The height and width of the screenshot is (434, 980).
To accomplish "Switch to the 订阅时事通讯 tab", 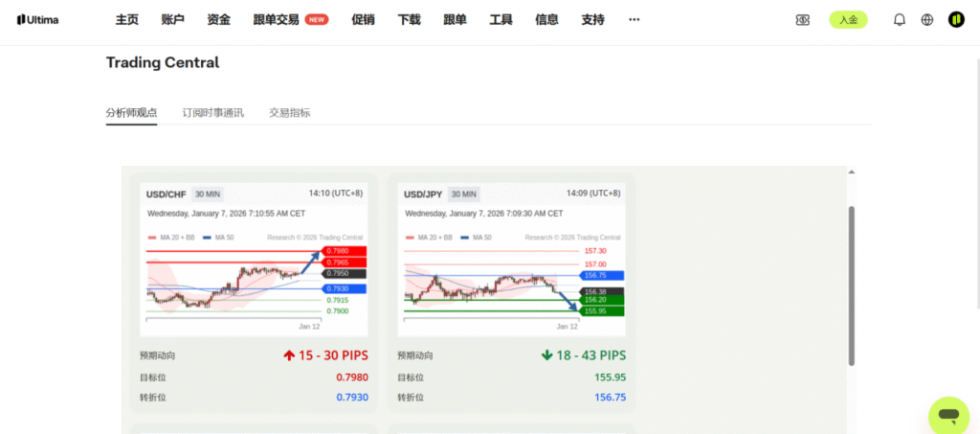I will [x=213, y=113].
